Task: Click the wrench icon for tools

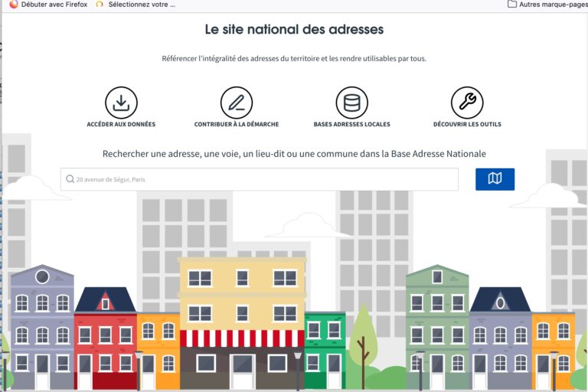Action: (467, 103)
